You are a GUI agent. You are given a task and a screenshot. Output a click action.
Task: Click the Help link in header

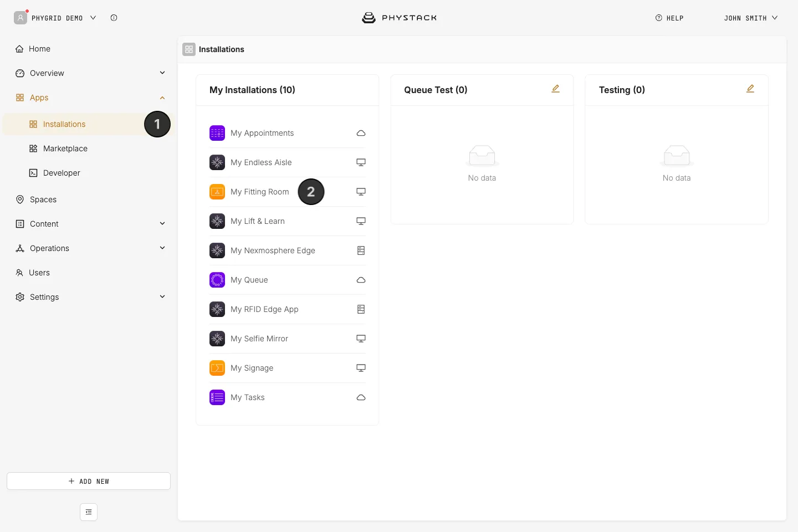pos(669,18)
